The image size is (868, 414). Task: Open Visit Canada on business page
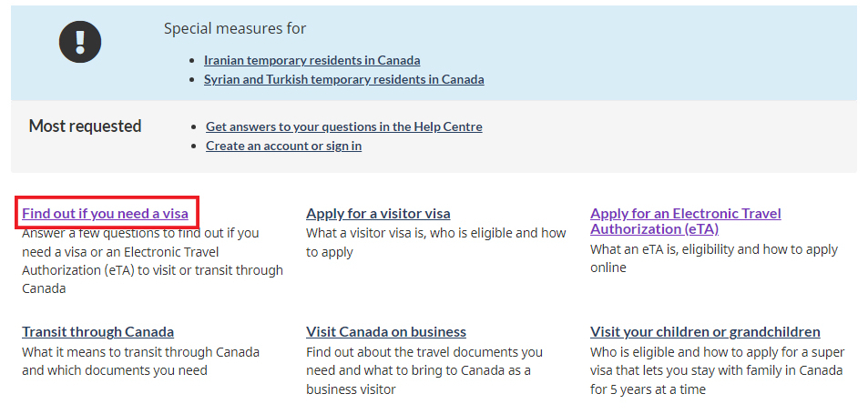click(x=386, y=332)
